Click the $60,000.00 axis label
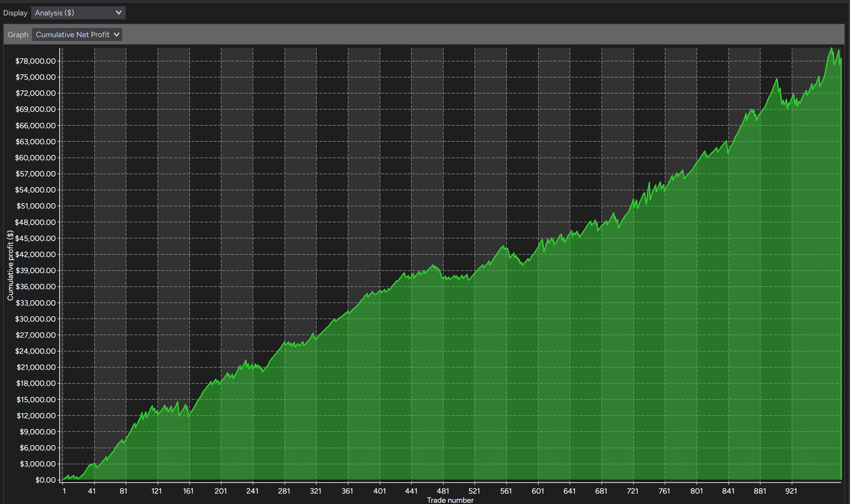The width and height of the screenshot is (850, 504). (x=35, y=157)
